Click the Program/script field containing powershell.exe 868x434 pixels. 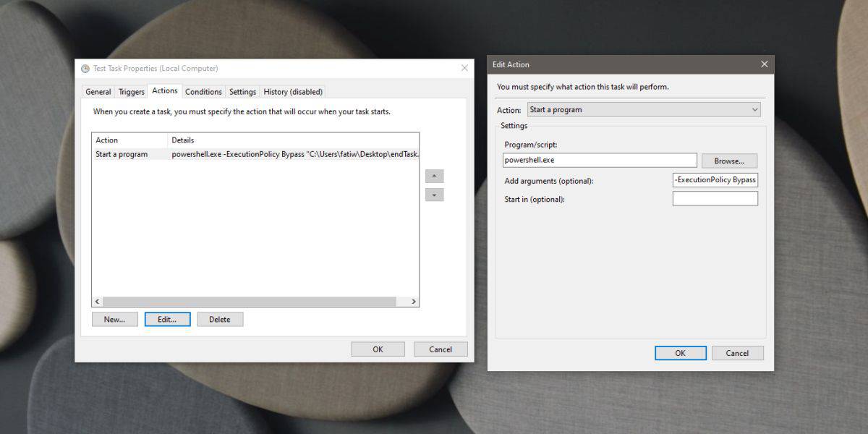pyautogui.click(x=600, y=160)
